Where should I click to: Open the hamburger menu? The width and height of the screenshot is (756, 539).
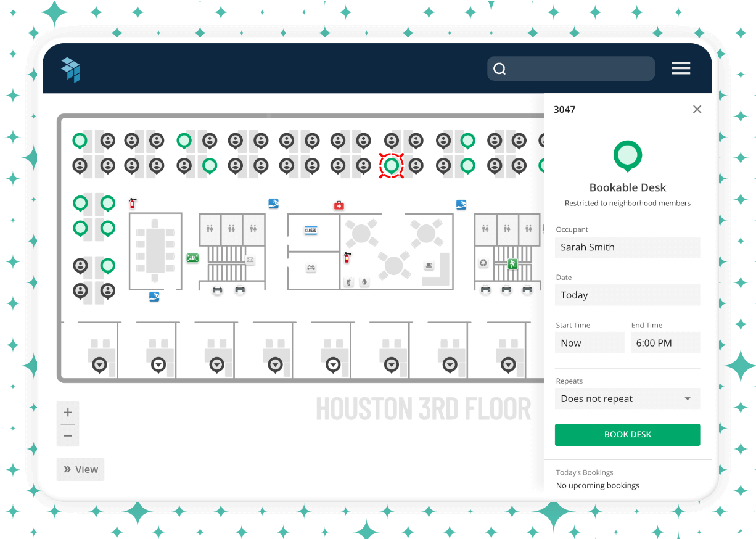coord(681,68)
